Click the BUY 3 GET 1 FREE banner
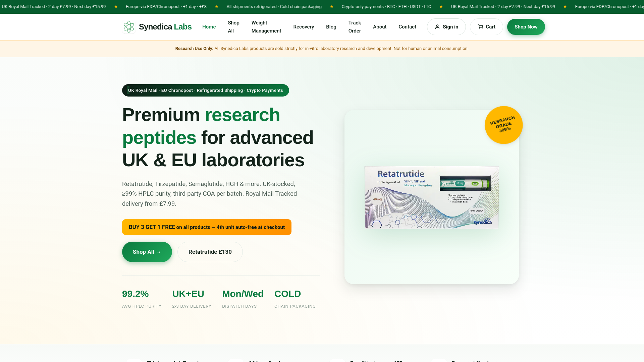The image size is (644, 362). [x=207, y=227]
